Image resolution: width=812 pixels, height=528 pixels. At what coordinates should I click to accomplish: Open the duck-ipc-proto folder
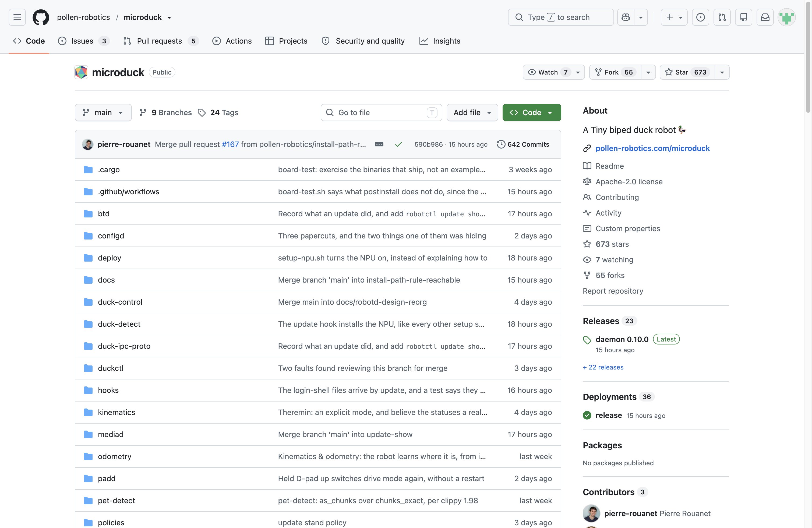[124, 346]
